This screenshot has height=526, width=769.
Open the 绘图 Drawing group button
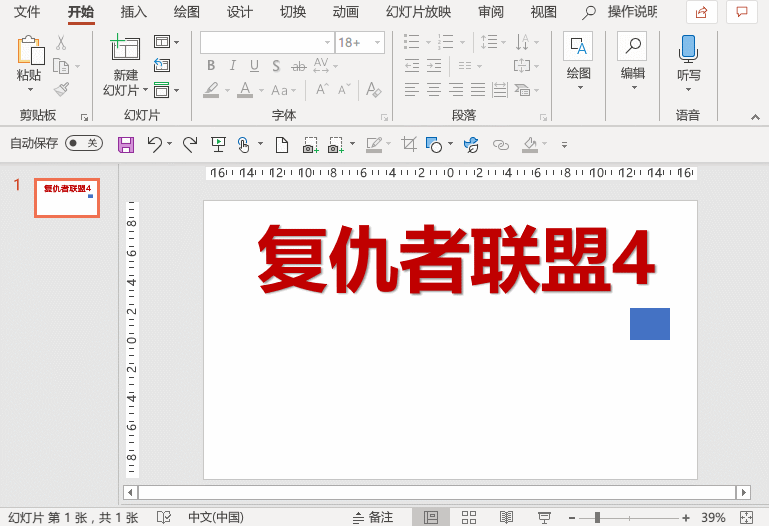point(578,62)
